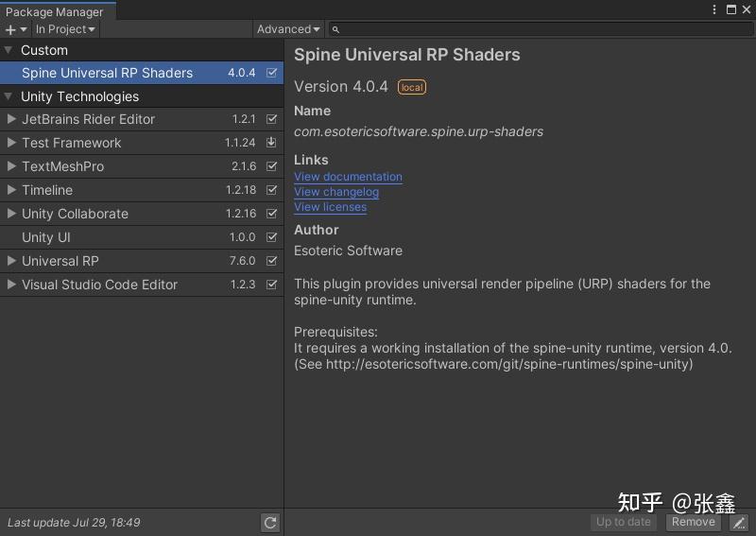756x536 pixels.
Task: Open the In Project scope dropdown
Action: point(65,29)
